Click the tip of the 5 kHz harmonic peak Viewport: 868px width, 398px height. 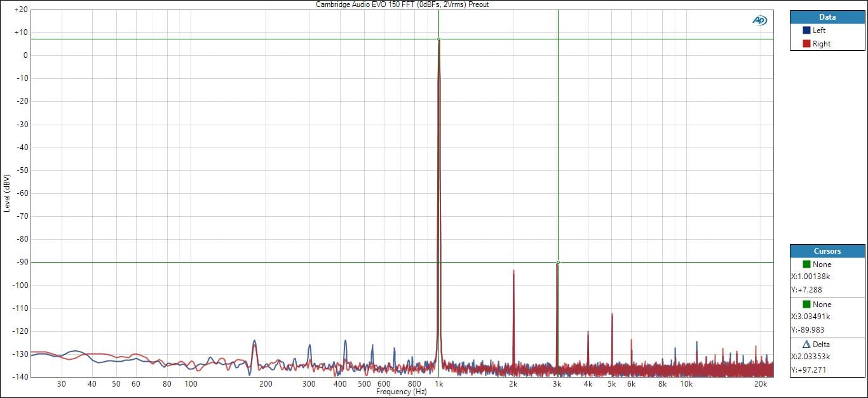pyautogui.click(x=612, y=314)
